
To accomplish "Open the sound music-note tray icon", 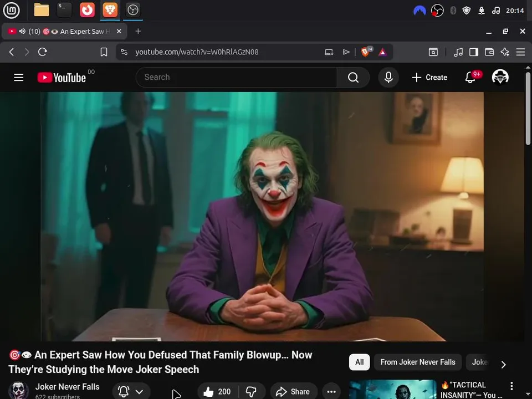I will point(495,11).
